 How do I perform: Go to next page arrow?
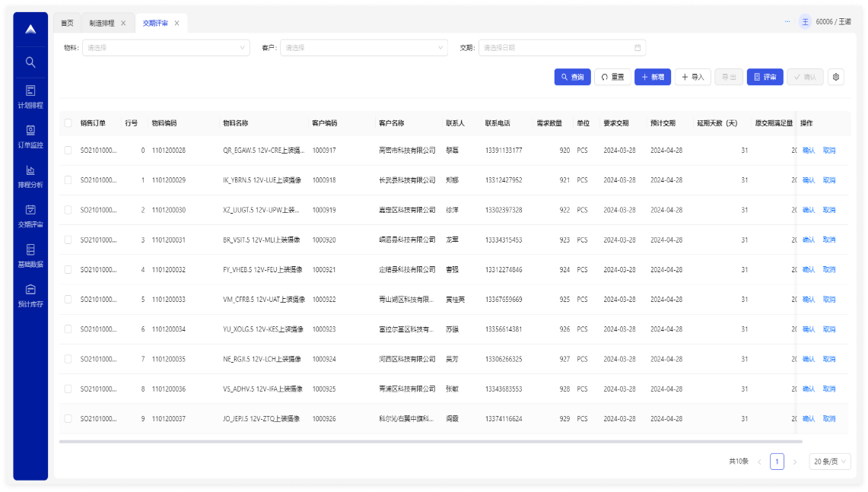pyautogui.click(x=795, y=462)
